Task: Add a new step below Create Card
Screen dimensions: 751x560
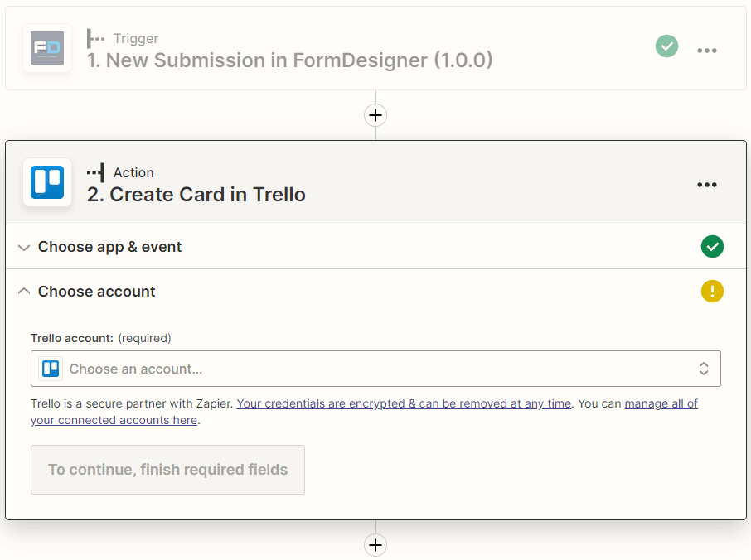Action: pos(375,545)
